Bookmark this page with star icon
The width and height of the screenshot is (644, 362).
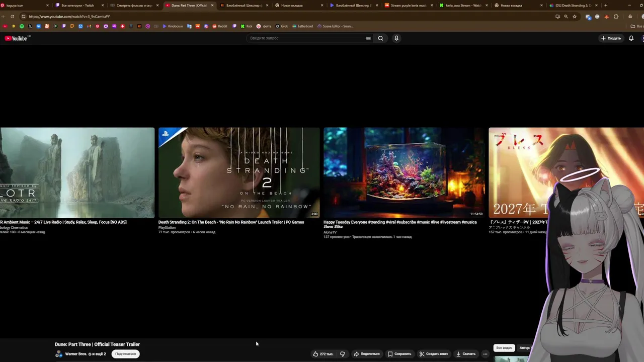pyautogui.click(x=575, y=17)
